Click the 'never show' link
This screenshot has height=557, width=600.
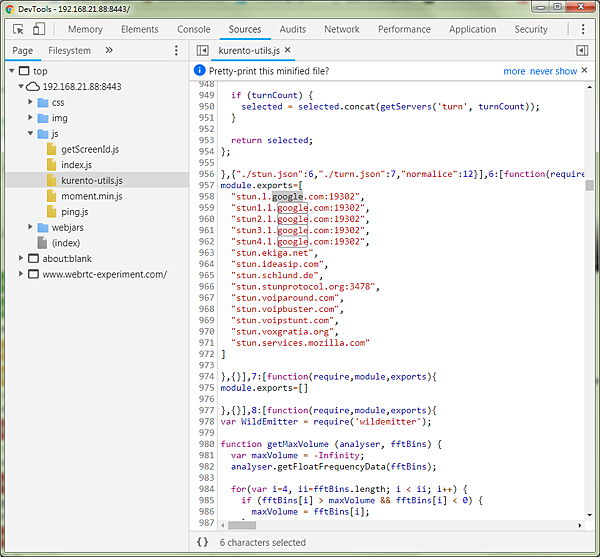(553, 71)
